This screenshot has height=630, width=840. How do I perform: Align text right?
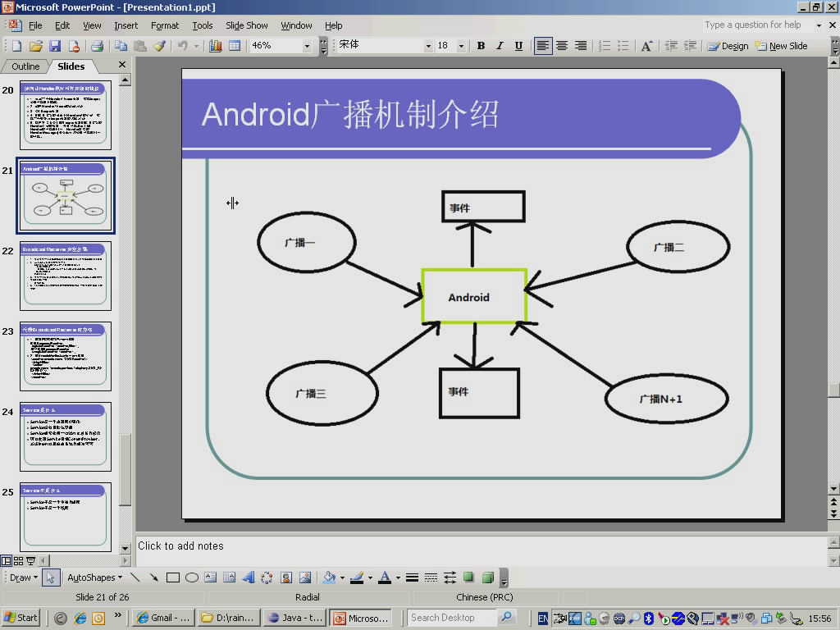click(581, 46)
